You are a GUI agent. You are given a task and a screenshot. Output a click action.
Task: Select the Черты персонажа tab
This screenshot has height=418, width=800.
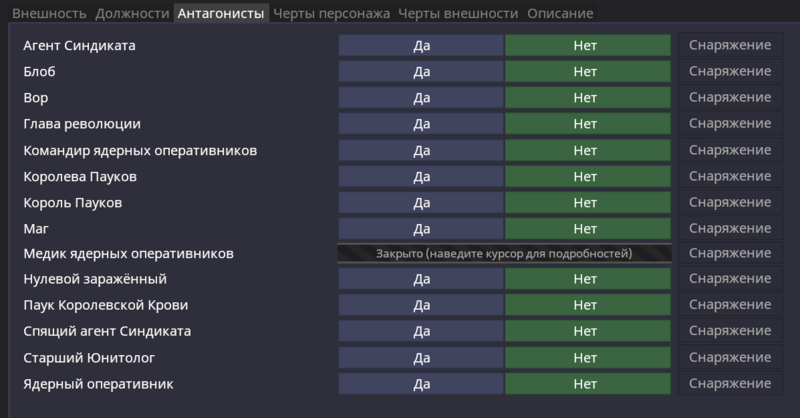[x=332, y=14]
